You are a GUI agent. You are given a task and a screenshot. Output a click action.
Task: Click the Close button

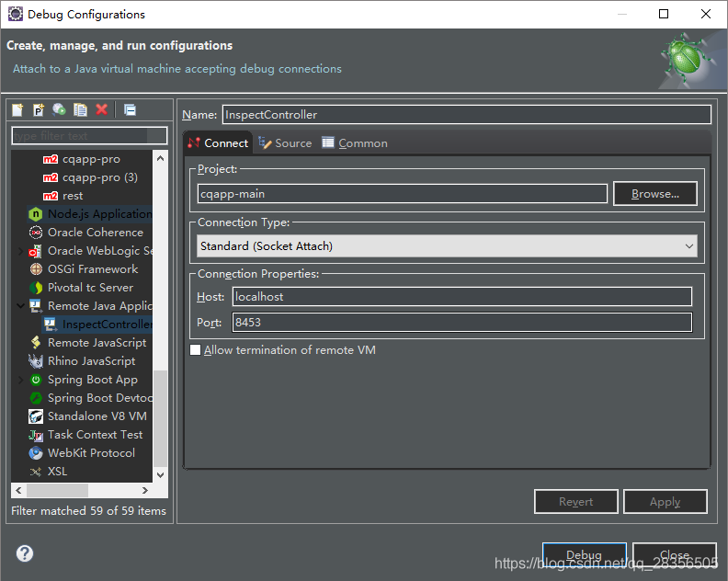pos(674,555)
